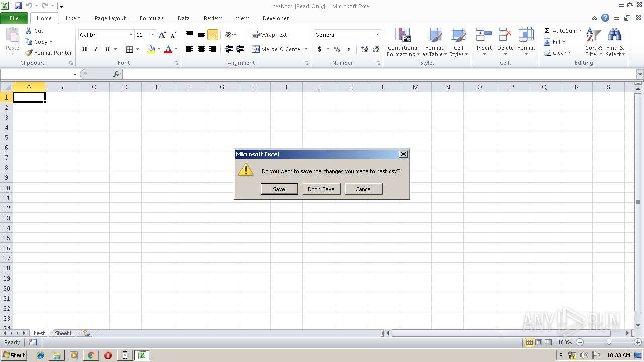The width and height of the screenshot is (644, 362).
Task: Open Format as Table gallery
Action: click(x=434, y=43)
